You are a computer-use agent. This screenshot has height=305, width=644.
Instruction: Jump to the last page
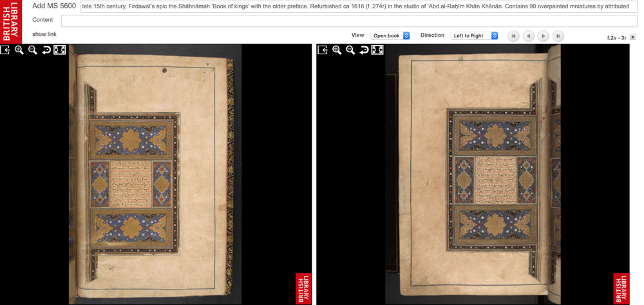coord(558,36)
